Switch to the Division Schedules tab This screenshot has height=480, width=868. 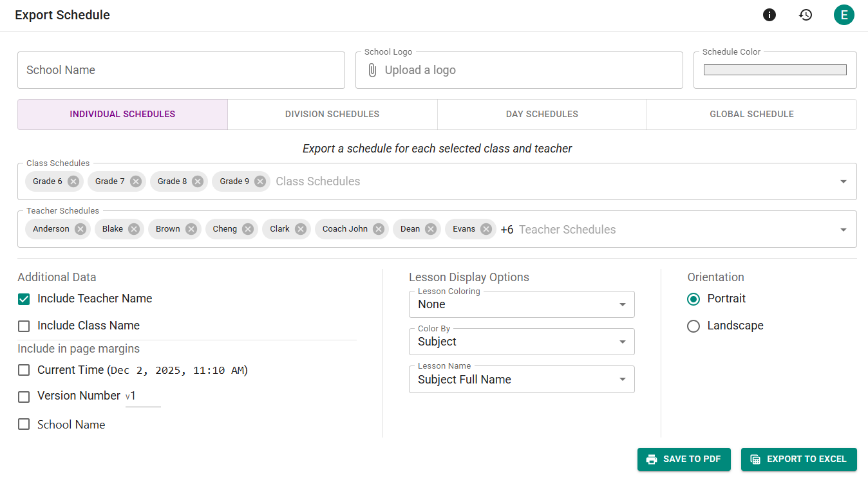(x=332, y=114)
